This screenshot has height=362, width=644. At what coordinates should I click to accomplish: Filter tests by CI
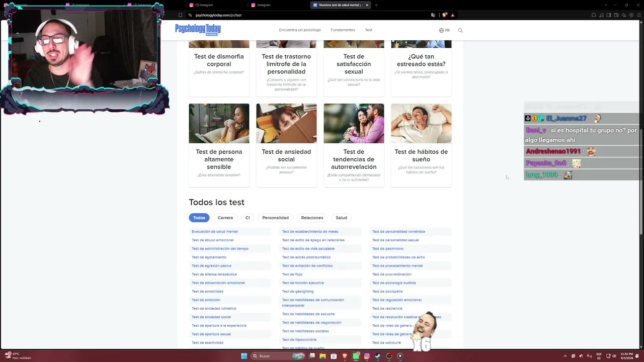[248, 218]
